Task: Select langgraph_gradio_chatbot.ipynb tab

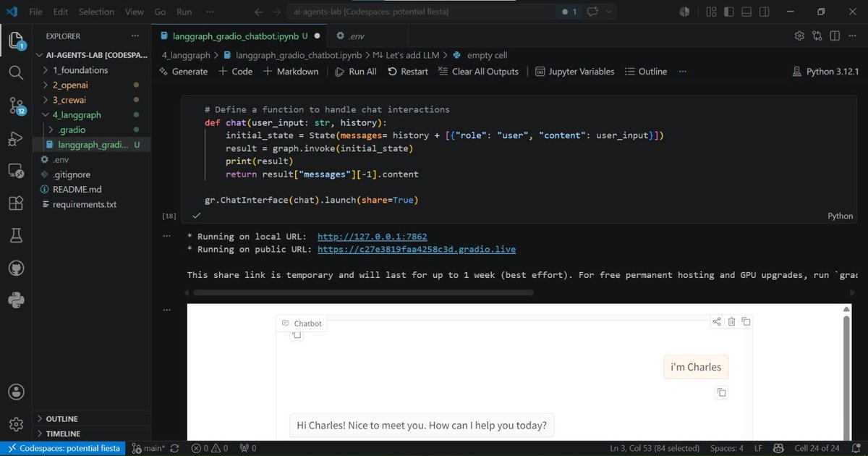Action: pyautogui.click(x=239, y=35)
